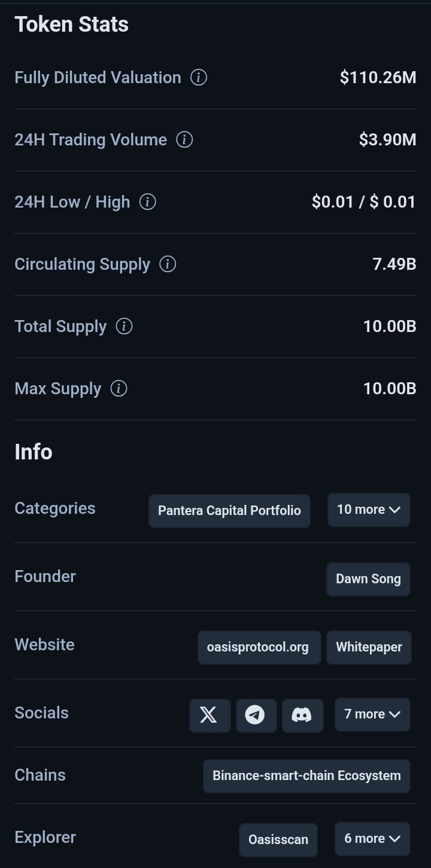
Task: Visit the oasisprotocol.org website link
Action: point(259,647)
